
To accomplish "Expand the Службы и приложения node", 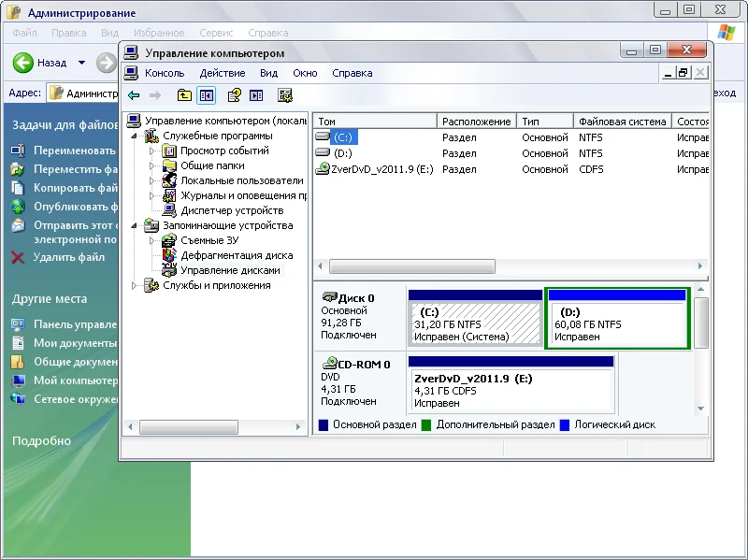I will click(135, 285).
